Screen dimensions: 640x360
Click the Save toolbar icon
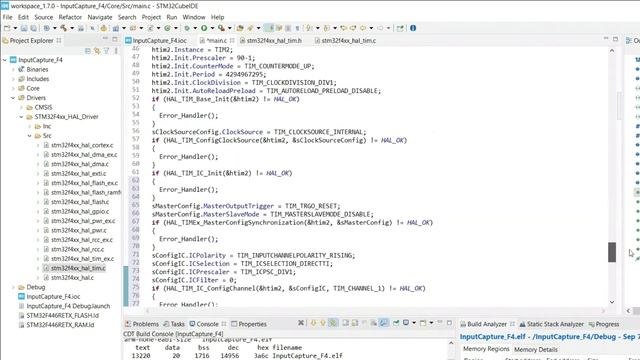pyautogui.click(x=24, y=28)
